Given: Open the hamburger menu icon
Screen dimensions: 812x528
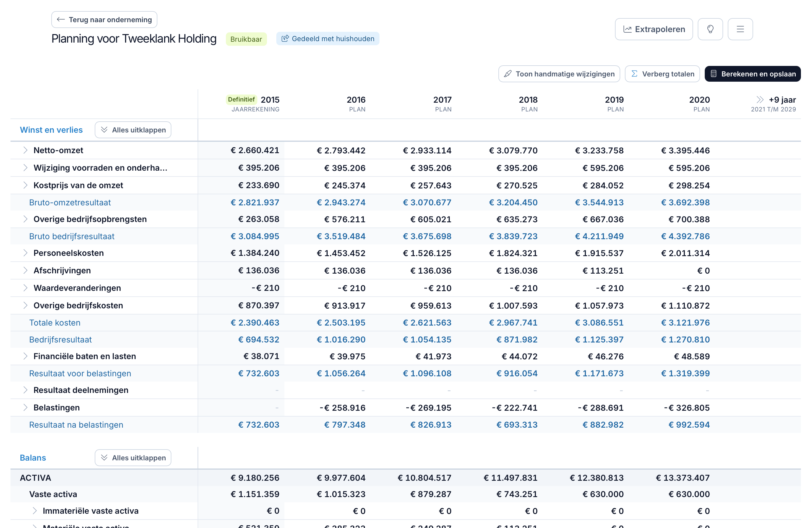Looking at the screenshot, I should click(740, 29).
